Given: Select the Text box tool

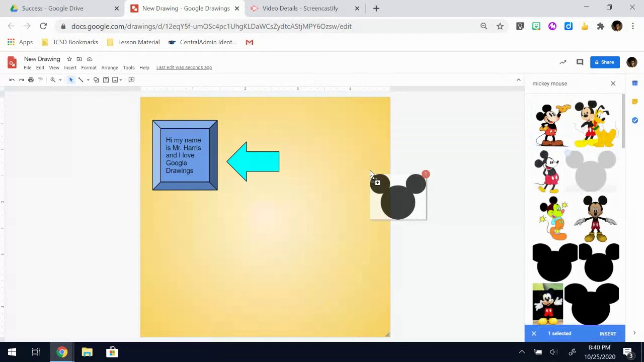Looking at the screenshot, I should tap(106, 80).
